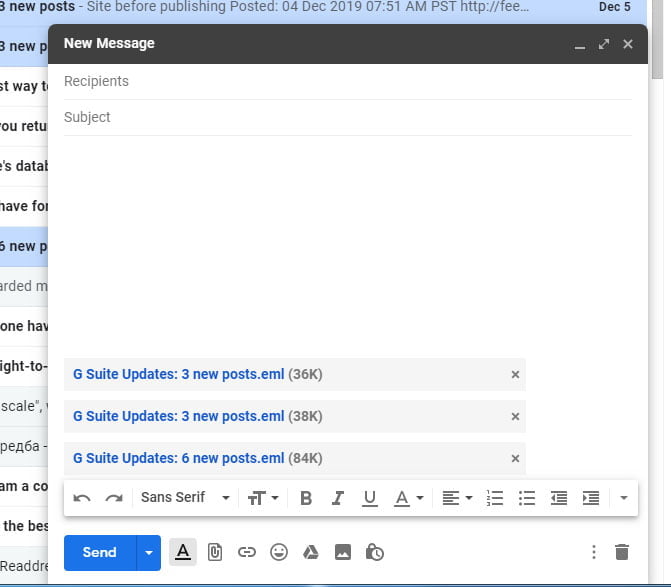The image size is (671, 587).
Task: Close the New Message window
Action: point(628,44)
